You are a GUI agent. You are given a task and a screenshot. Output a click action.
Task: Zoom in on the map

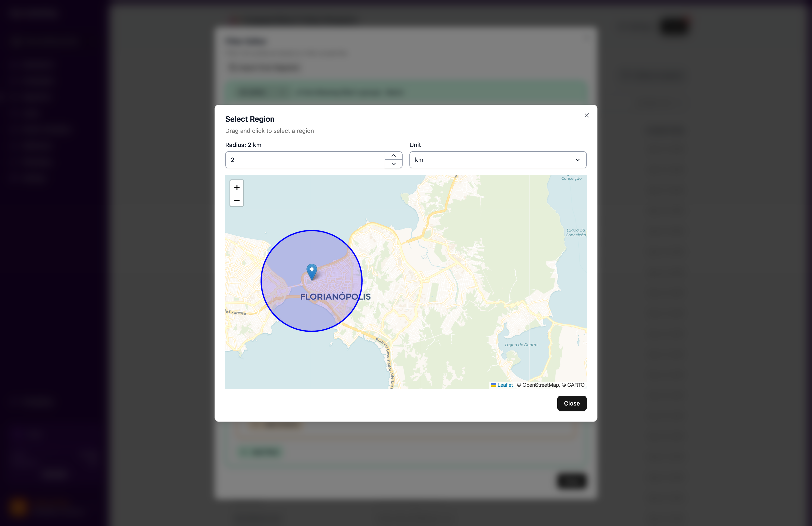237,187
